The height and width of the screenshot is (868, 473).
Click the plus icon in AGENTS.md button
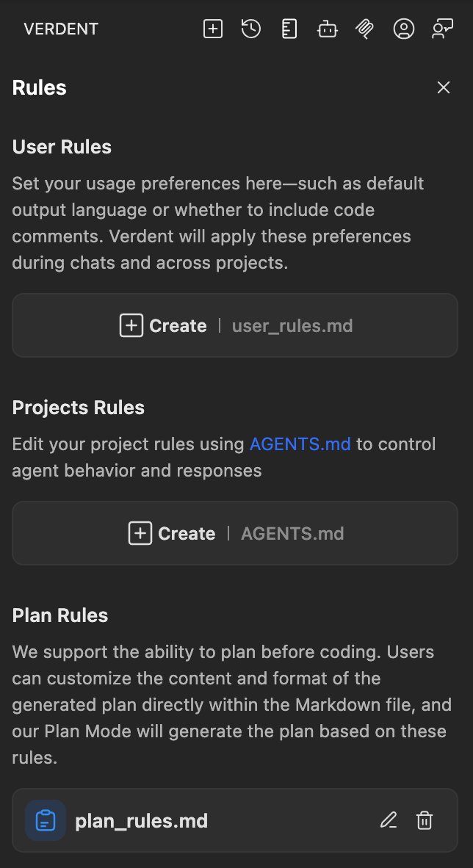click(x=140, y=533)
